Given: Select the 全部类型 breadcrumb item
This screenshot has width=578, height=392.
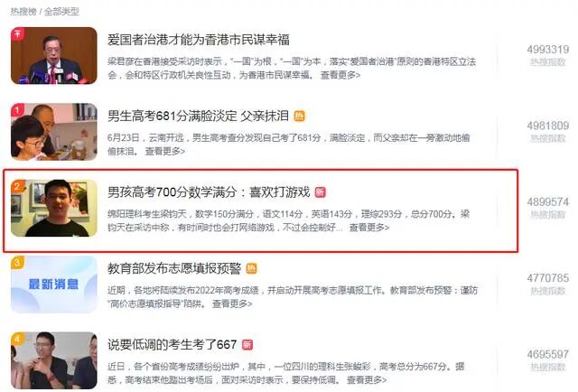Looking at the screenshot, I should tap(61, 12).
